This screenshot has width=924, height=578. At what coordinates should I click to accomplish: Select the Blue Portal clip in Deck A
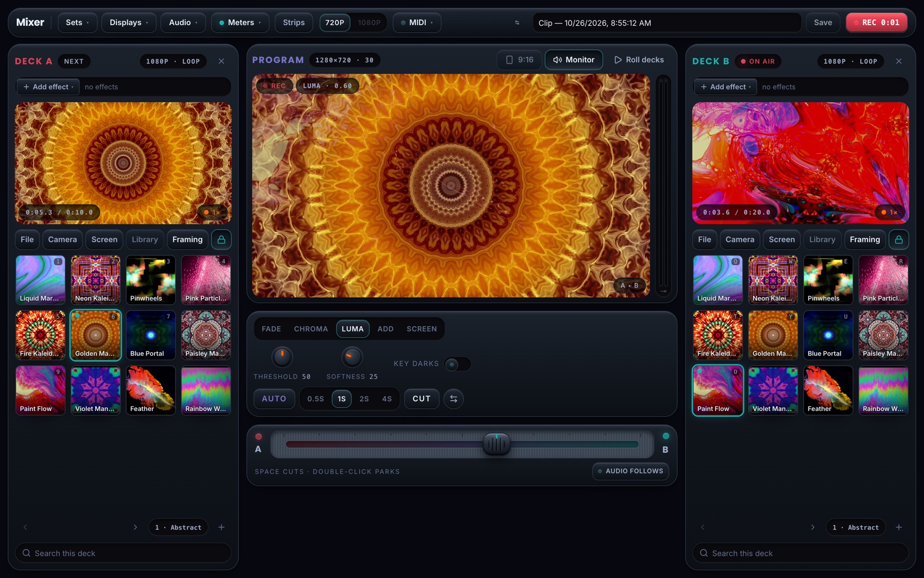click(151, 335)
